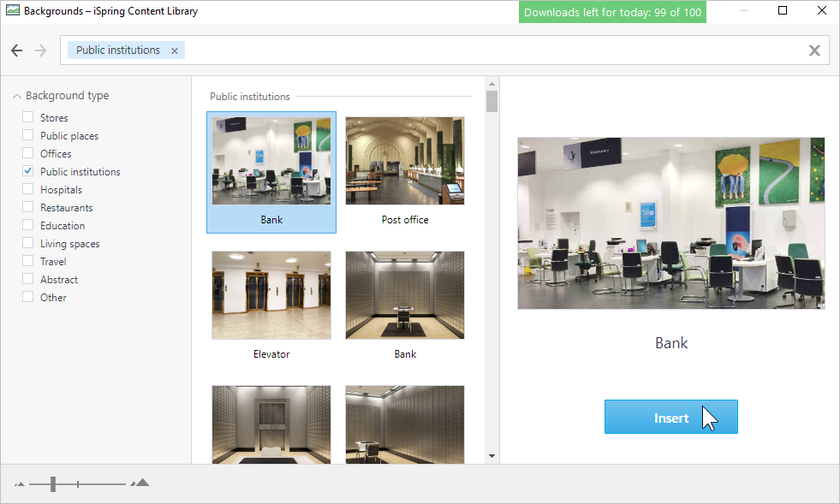This screenshot has width=840, height=504.
Task: Click the Elevator caption text
Action: 271,354
